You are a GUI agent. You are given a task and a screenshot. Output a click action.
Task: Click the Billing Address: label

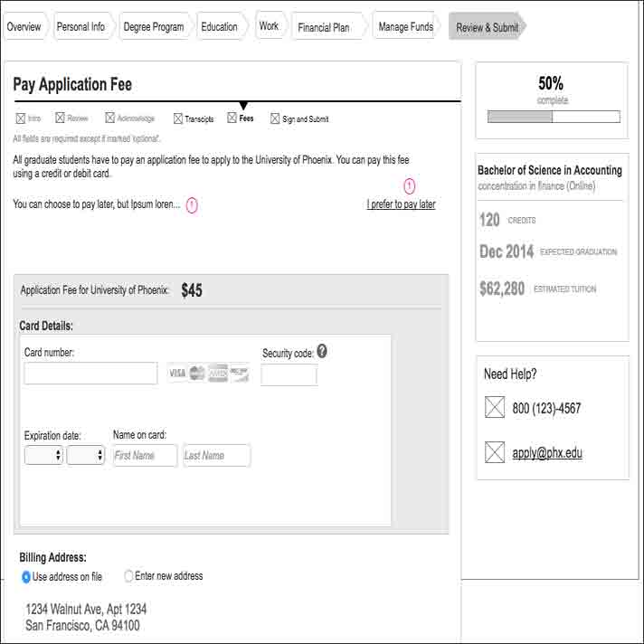pos(53,557)
